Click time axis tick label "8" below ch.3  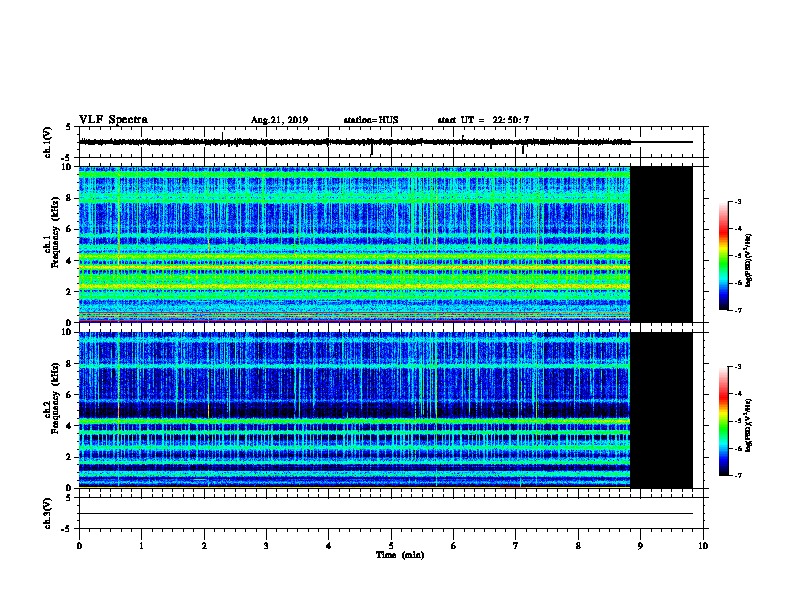pos(578,546)
